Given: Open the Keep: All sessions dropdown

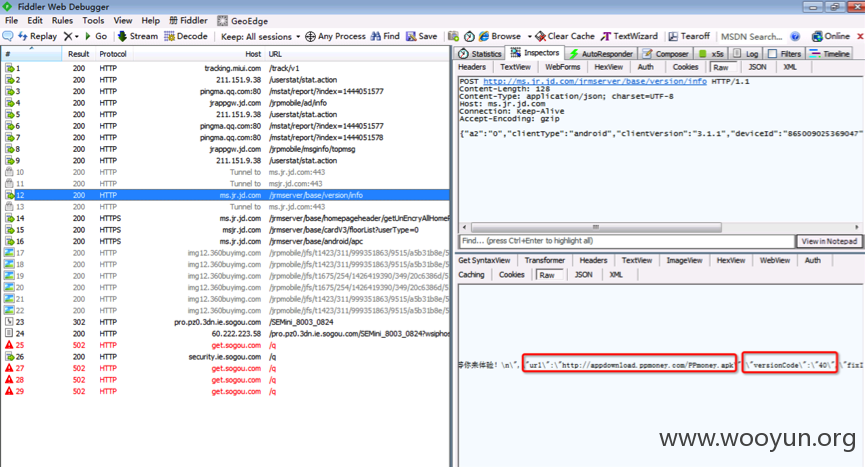Looking at the screenshot, I should click(260, 36).
